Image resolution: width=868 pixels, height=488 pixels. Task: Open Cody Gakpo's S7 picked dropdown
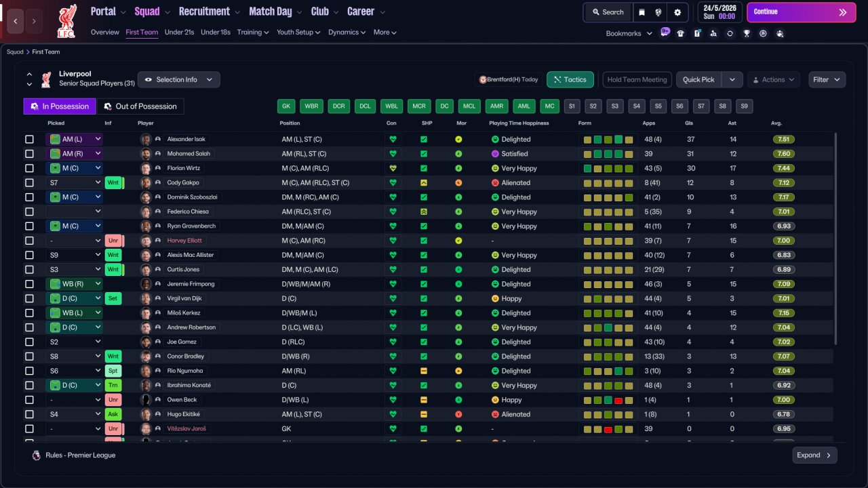tap(74, 182)
